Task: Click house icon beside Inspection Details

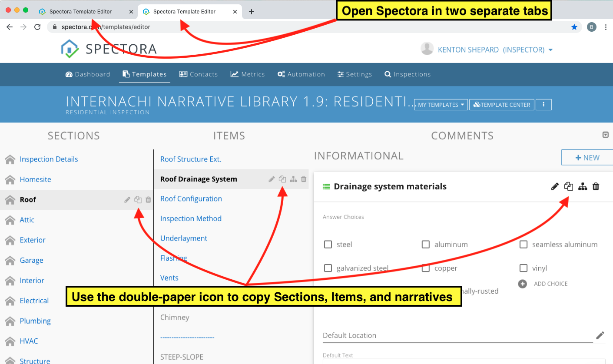Action: point(10,159)
